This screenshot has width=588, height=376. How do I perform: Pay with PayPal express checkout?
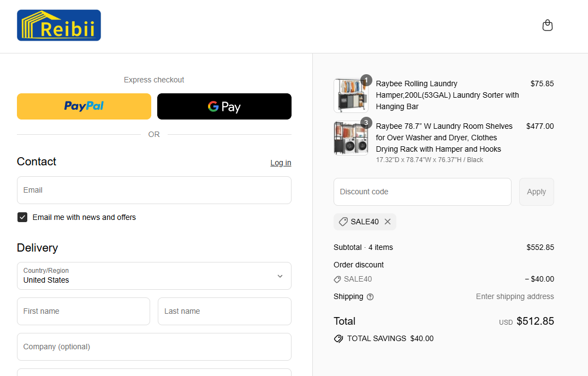tap(84, 106)
